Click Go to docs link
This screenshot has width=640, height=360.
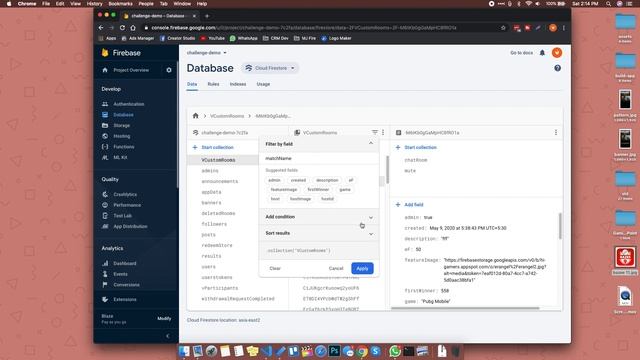tap(521, 53)
